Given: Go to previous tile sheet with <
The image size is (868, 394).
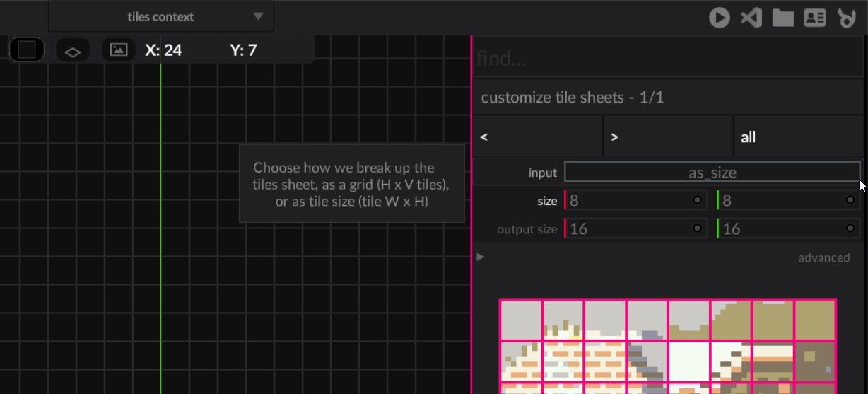Looking at the screenshot, I should click(537, 137).
